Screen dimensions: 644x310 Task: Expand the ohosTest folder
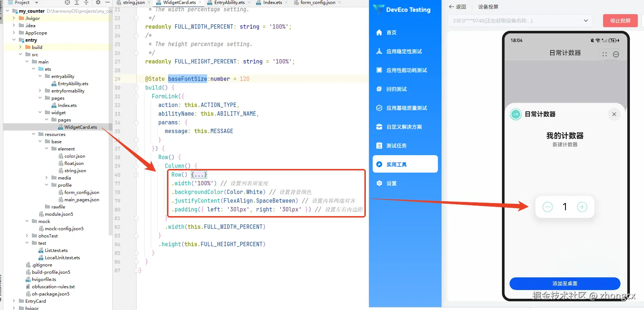coord(27,236)
